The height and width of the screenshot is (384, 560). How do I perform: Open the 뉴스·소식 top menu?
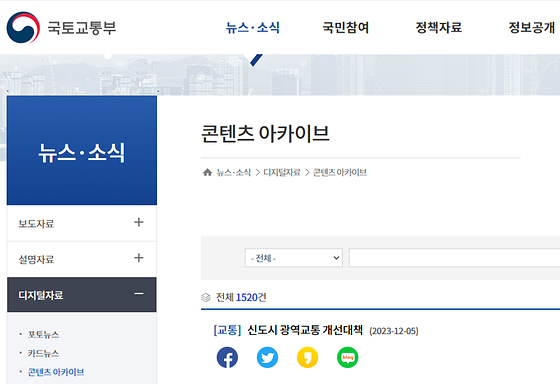point(252,28)
